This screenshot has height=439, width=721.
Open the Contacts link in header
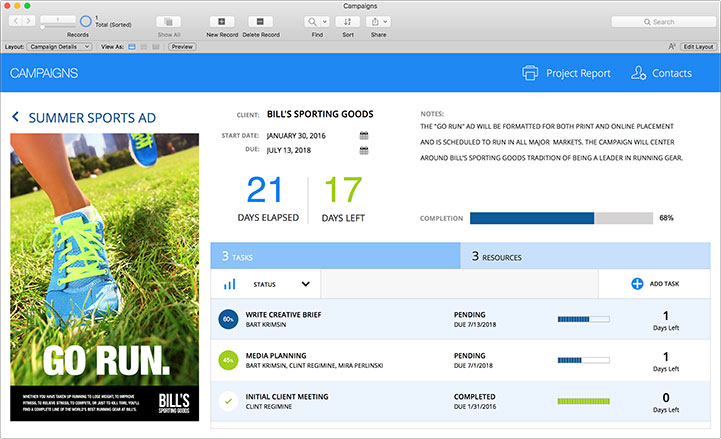(661, 73)
